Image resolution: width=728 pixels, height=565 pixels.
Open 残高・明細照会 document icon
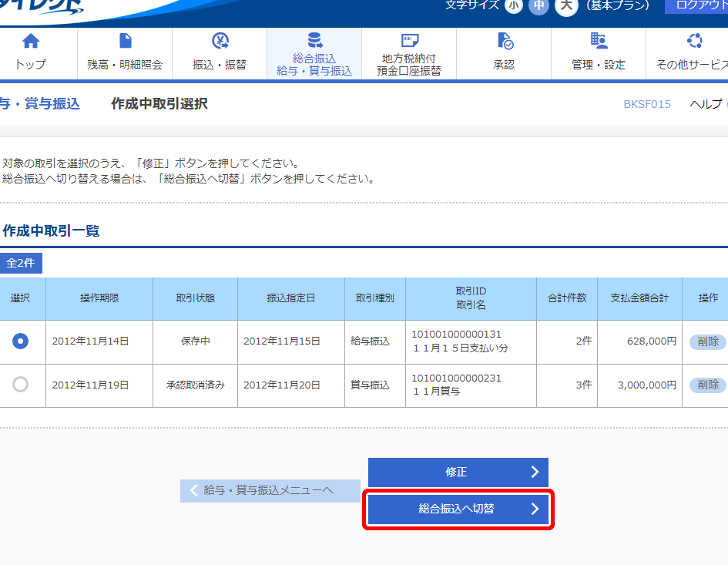(x=125, y=42)
